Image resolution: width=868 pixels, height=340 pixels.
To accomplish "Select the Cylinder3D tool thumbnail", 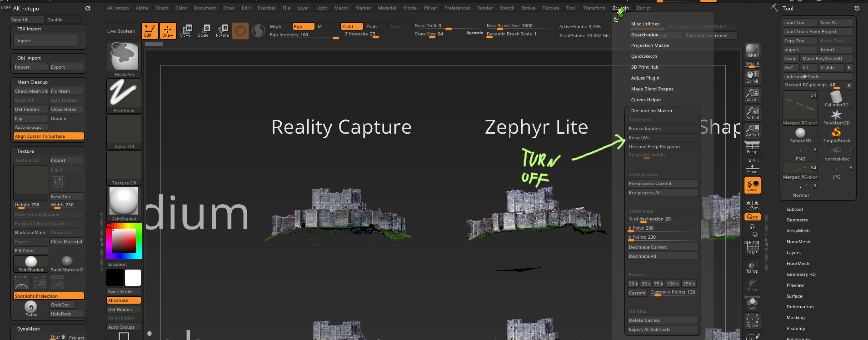I will click(x=836, y=99).
